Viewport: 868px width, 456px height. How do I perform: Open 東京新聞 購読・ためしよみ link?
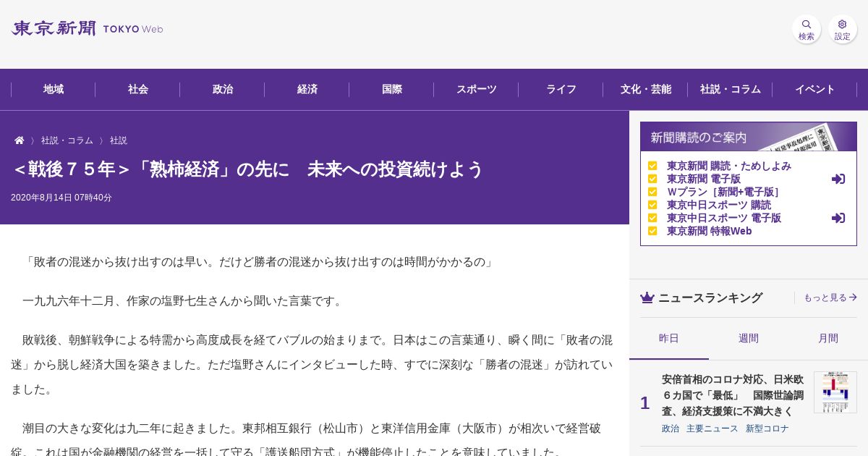pyautogui.click(x=729, y=166)
